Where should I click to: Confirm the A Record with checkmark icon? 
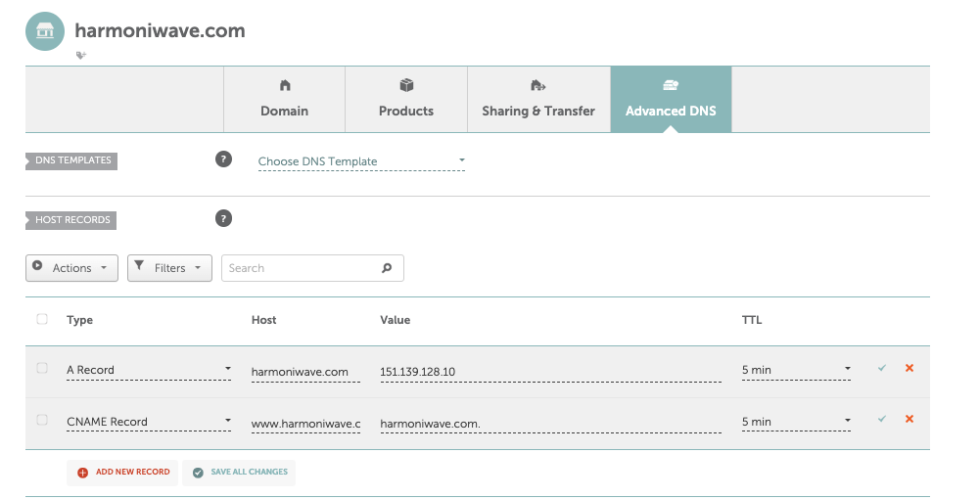882,368
